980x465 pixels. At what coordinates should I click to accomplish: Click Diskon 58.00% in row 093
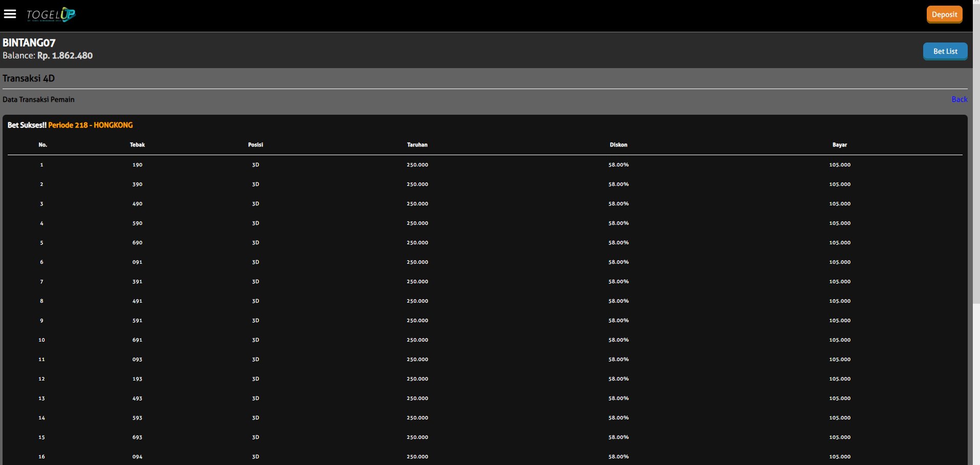[619, 360]
